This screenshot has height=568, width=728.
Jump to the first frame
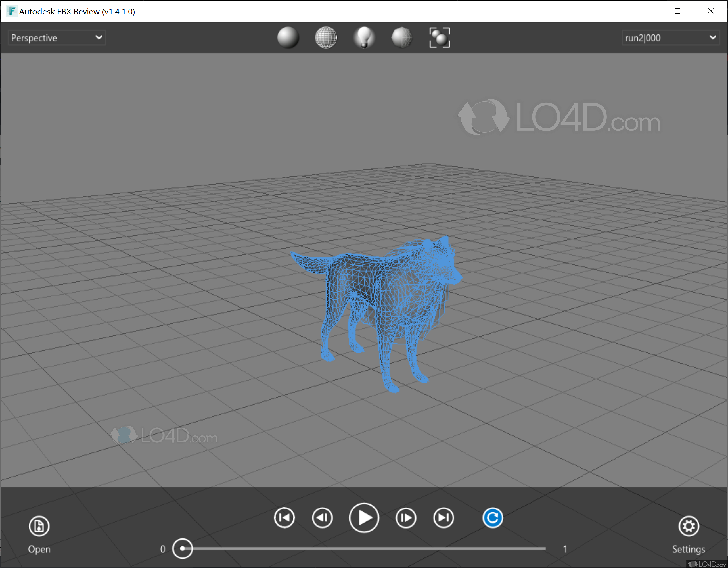[x=284, y=518]
